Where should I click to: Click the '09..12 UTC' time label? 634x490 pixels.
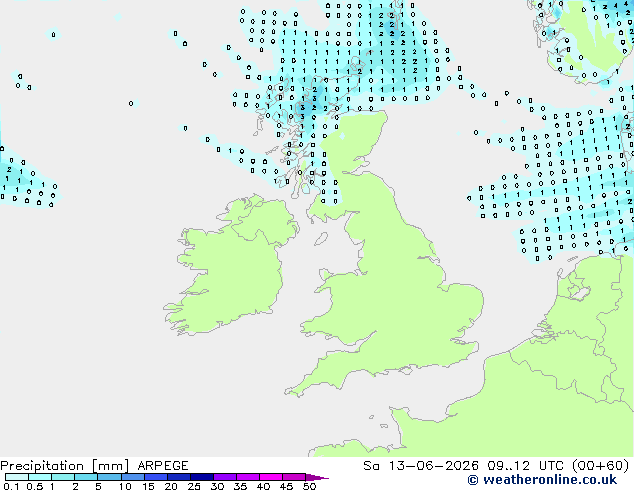(525, 466)
